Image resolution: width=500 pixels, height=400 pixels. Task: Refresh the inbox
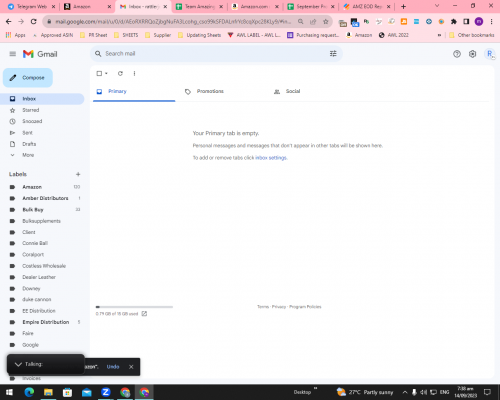coord(120,73)
